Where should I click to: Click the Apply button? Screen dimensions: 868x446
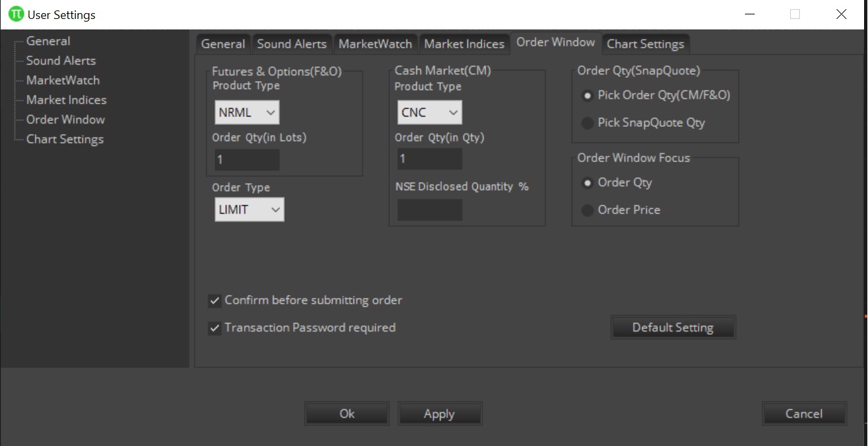[x=439, y=414]
